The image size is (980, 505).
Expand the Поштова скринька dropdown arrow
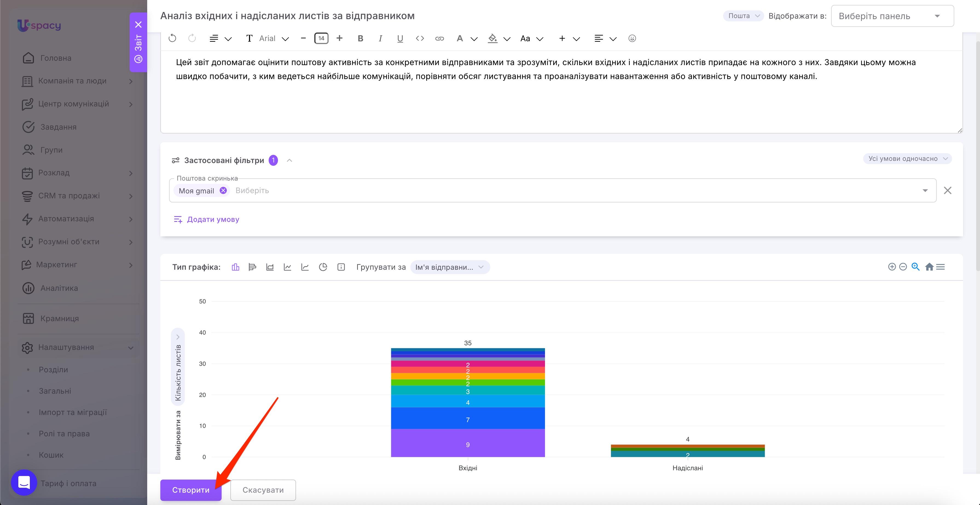pyautogui.click(x=925, y=190)
